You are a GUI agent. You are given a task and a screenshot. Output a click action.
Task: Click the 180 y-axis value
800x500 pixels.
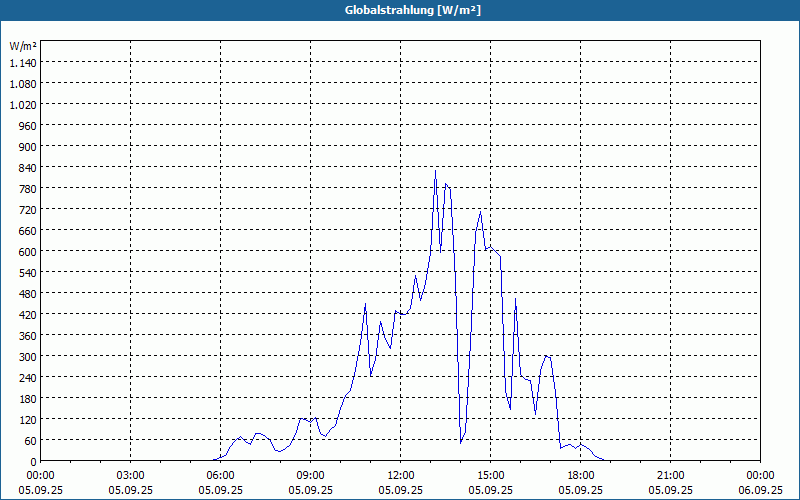[x=29, y=398]
